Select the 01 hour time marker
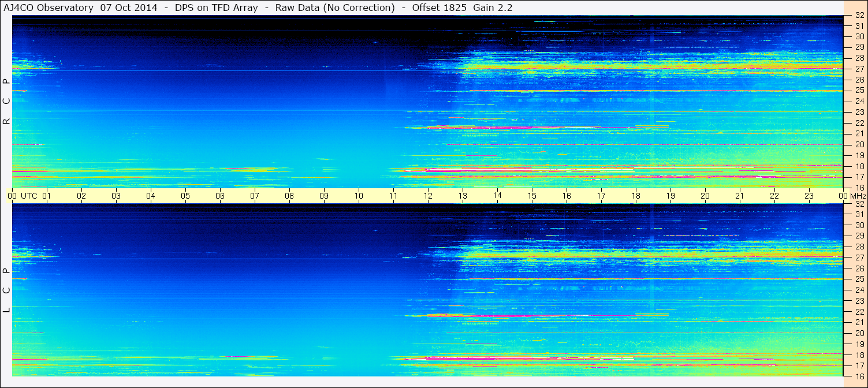 47,196
